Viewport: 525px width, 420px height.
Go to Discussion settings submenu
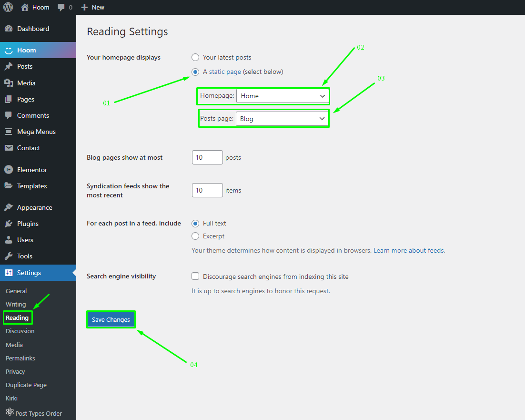[x=20, y=331]
